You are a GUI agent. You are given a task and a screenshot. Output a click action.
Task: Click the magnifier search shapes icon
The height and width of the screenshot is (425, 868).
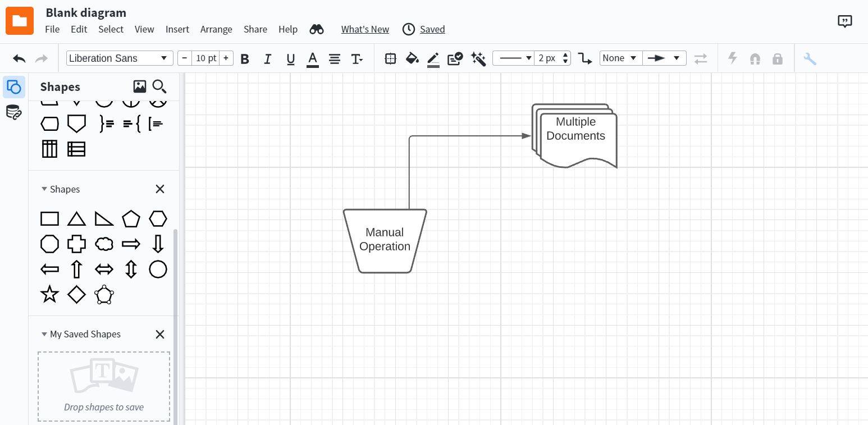point(159,86)
